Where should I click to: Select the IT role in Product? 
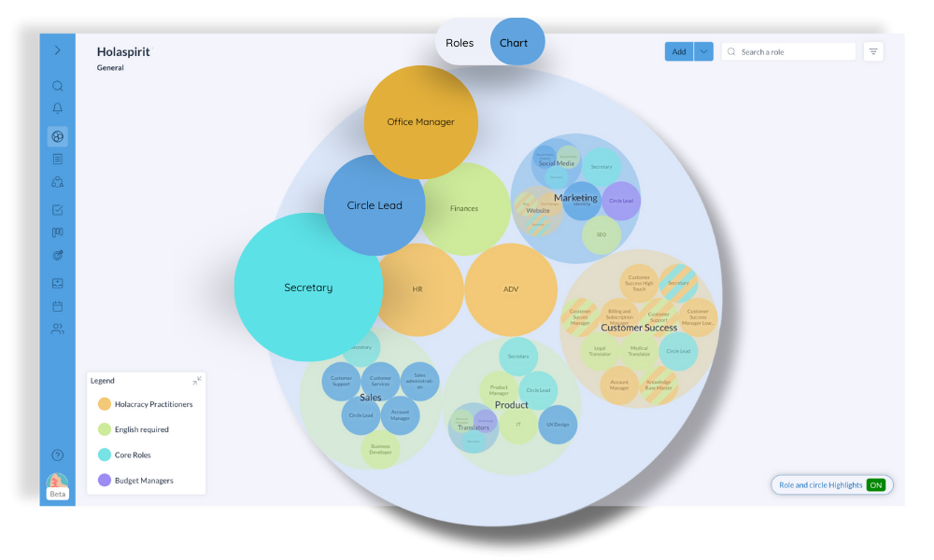pyautogui.click(x=518, y=425)
